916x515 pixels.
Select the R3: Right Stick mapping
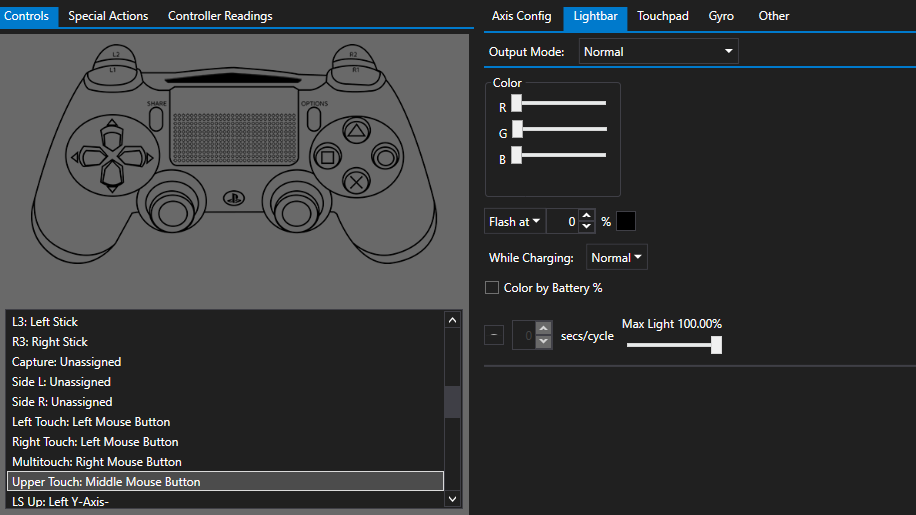[x=225, y=342]
